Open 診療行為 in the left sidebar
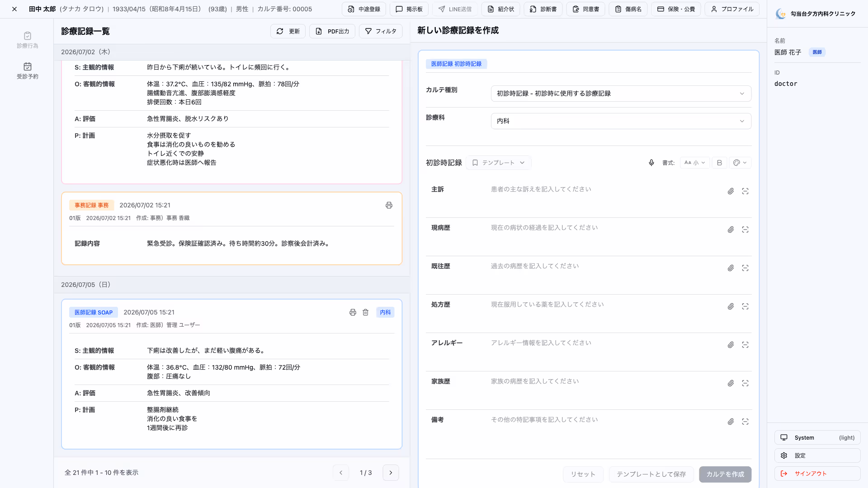868x488 pixels. point(27,40)
